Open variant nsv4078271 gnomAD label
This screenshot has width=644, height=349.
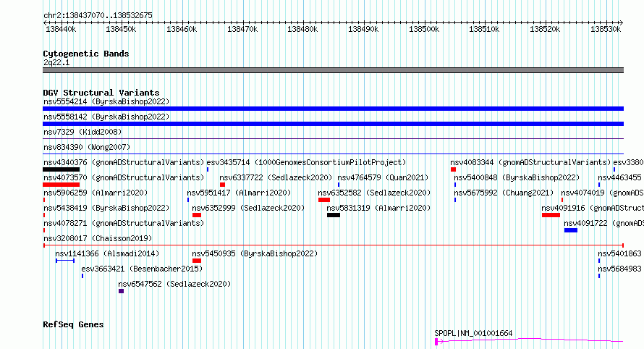point(124,223)
